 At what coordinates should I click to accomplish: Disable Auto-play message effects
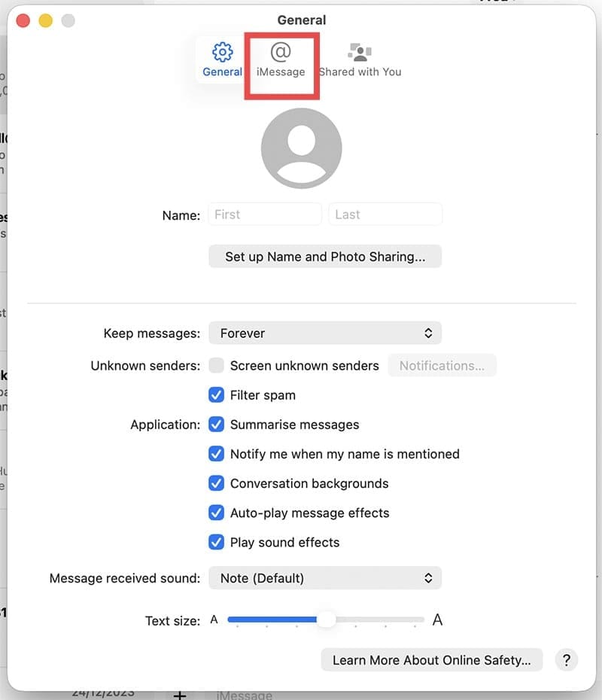coord(217,513)
